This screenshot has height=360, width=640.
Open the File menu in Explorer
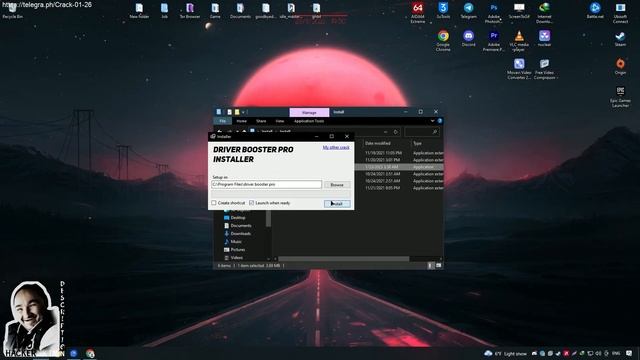(222, 121)
